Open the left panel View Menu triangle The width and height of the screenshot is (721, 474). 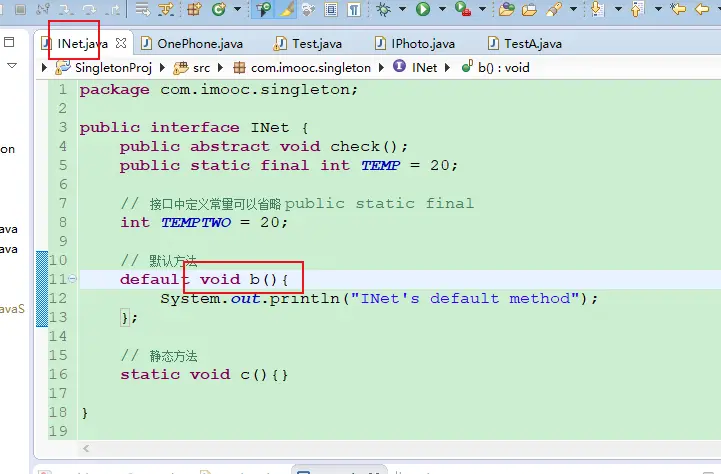click(x=12, y=65)
